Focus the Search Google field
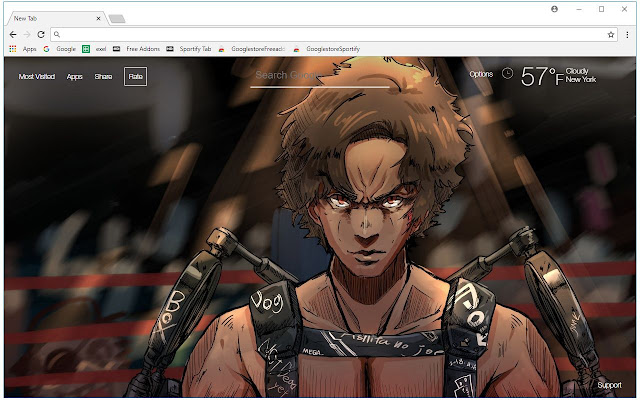 click(320, 76)
